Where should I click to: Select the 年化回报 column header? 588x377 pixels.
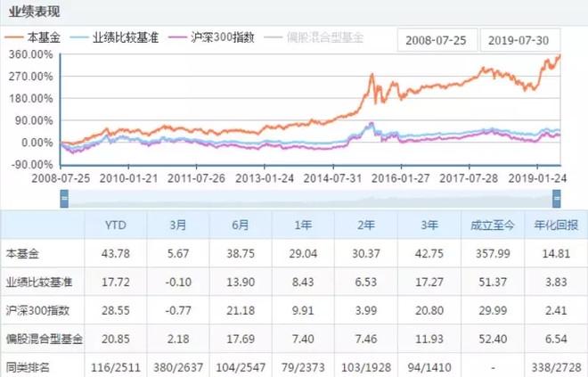(x=556, y=225)
